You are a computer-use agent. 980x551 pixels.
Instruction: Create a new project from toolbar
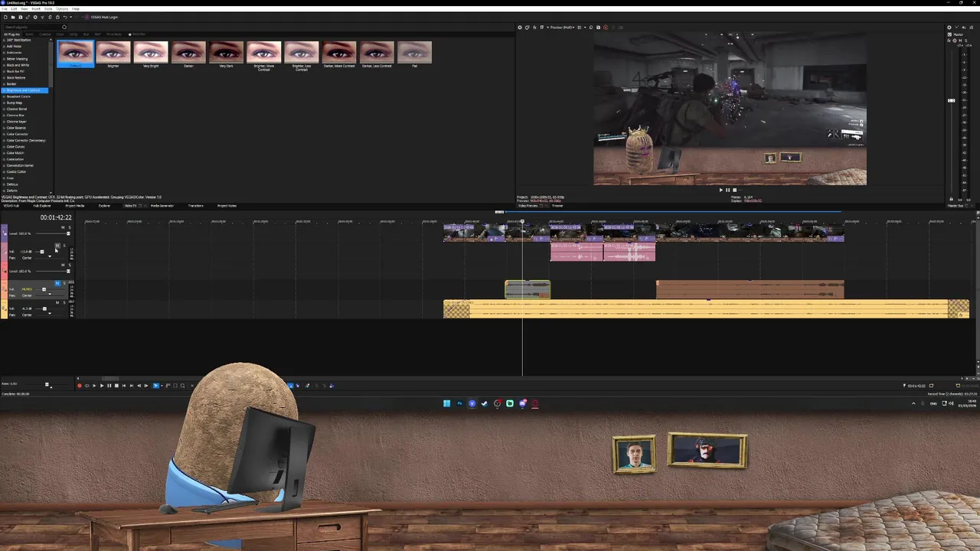click(5, 17)
